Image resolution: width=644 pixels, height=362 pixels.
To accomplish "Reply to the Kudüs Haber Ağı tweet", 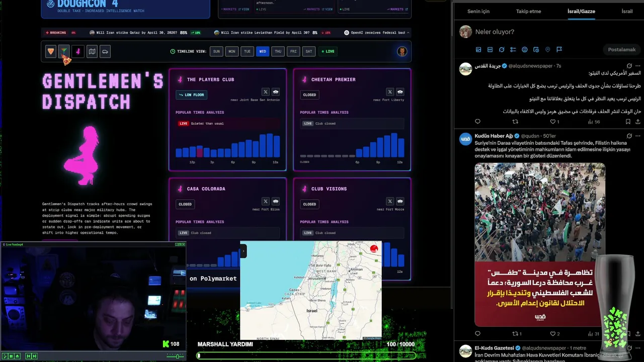I will tap(478, 334).
